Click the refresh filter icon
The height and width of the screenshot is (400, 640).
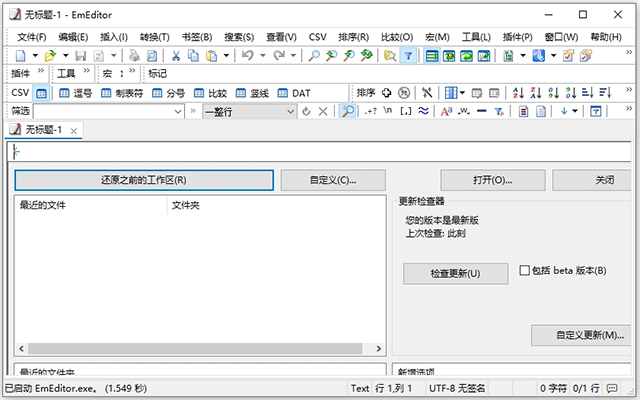point(306,111)
